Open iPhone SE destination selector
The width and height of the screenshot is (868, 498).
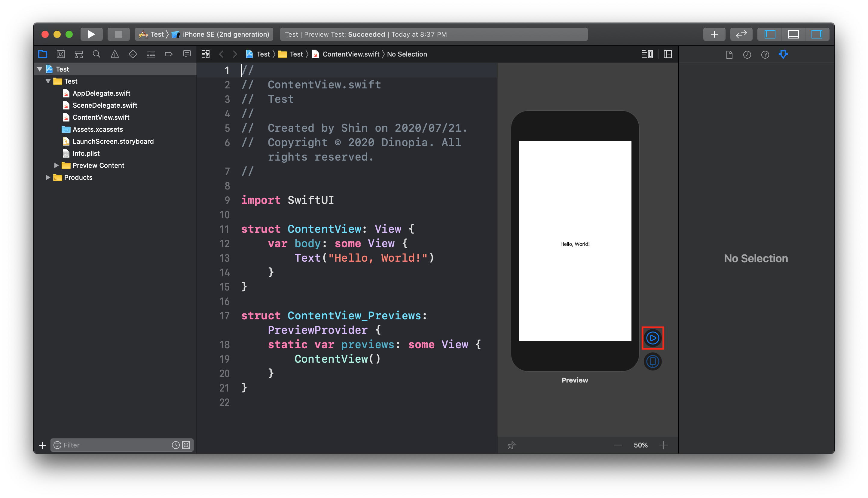[x=225, y=34]
